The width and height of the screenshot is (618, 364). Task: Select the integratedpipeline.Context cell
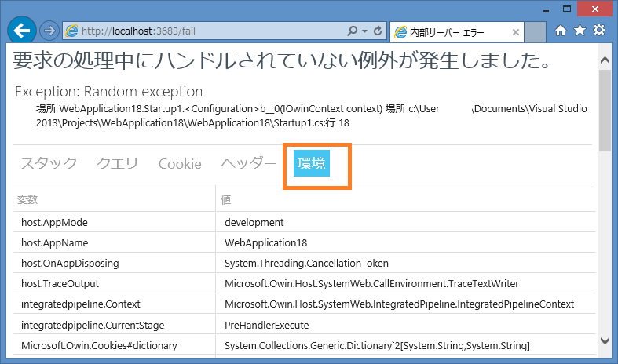coord(115,304)
